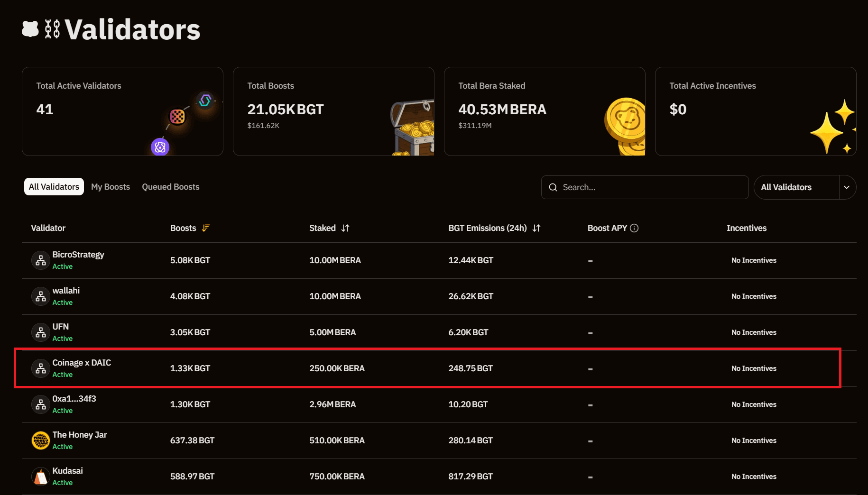Sort validators by Staked arrows icon
Screen dimensions: 868x495
345,228
